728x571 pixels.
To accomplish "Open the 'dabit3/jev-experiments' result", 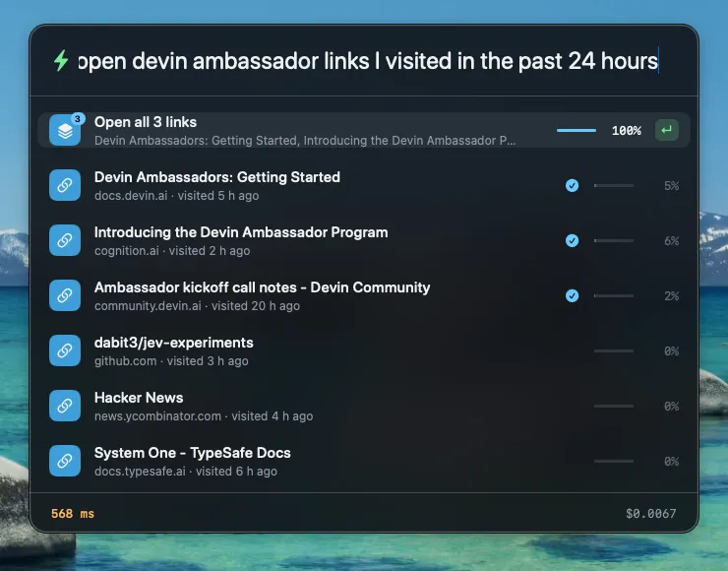I will (x=174, y=343).
